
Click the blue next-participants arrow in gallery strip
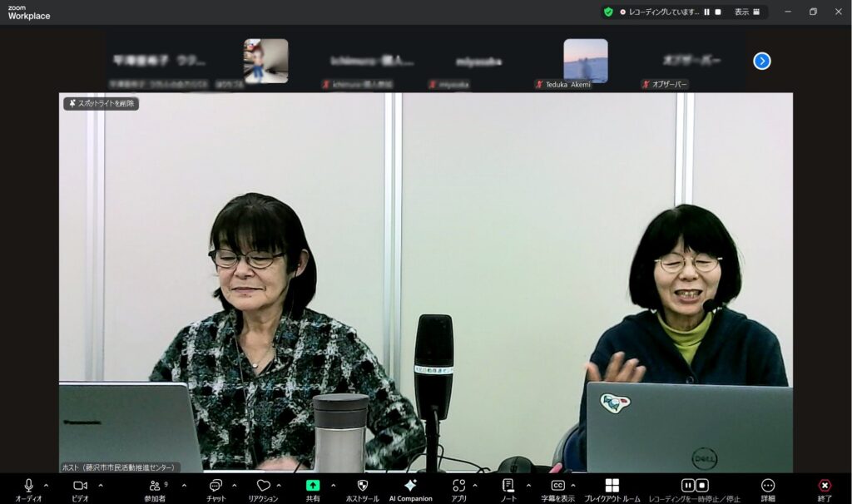[762, 61]
